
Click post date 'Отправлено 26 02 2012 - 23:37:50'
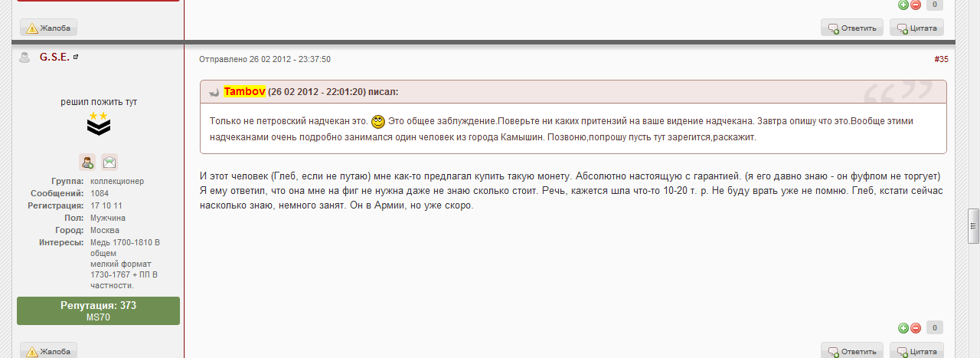click(x=265, y=59)
